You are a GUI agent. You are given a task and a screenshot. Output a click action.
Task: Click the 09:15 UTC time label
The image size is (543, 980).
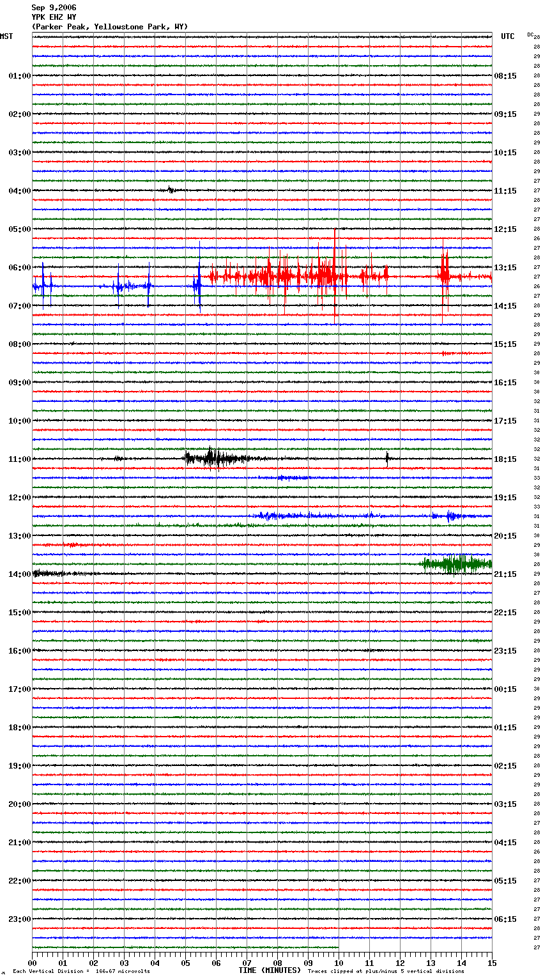pyautogui.click(x=505, y=114)
